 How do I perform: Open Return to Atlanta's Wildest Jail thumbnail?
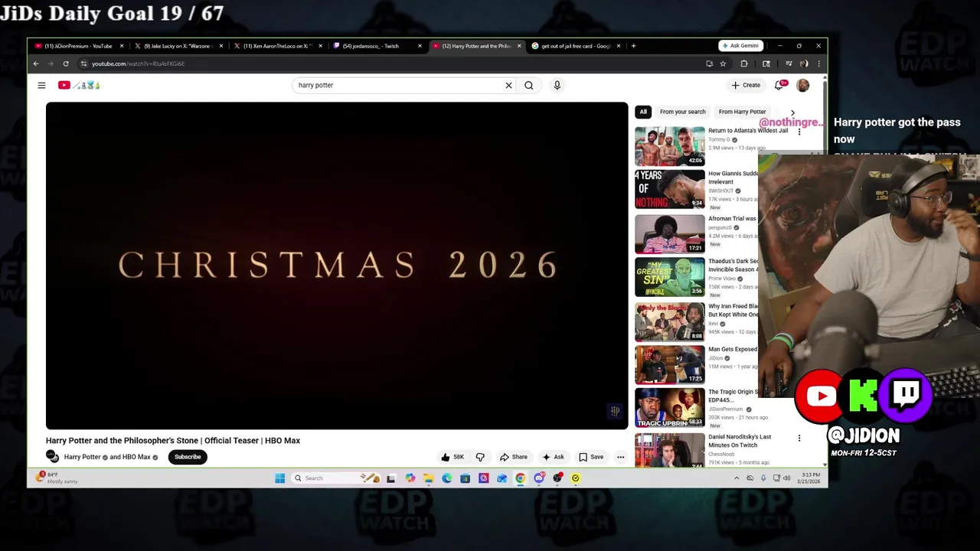[x=670, y=146]
